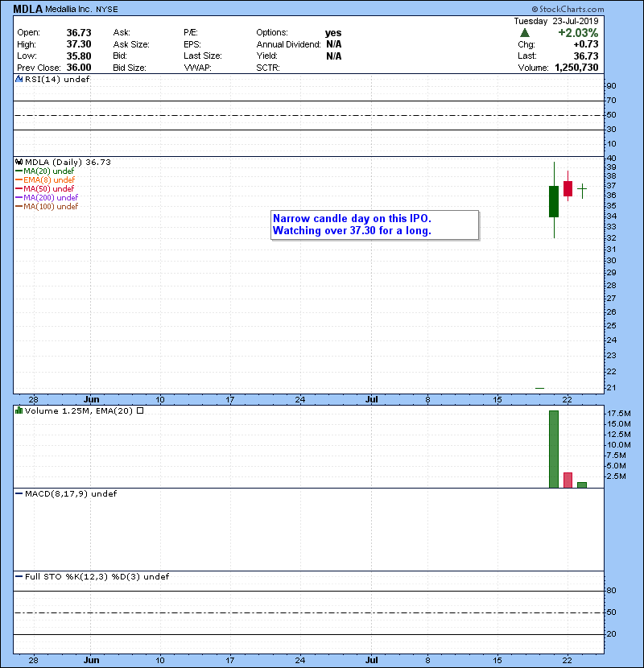Click the MACD(8,17,9) legend line marker
644x668 pixels.
[19, 494]
